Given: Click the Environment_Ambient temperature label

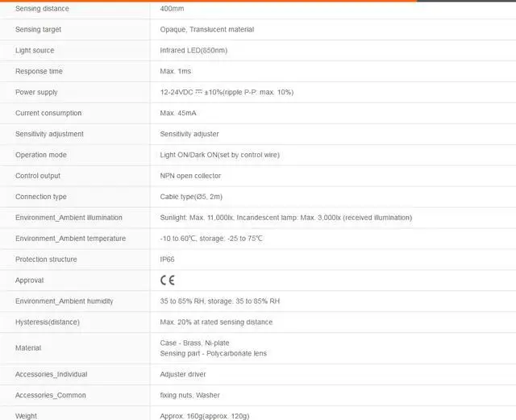Looking at the screenshot, I should [x=70, y=239].
